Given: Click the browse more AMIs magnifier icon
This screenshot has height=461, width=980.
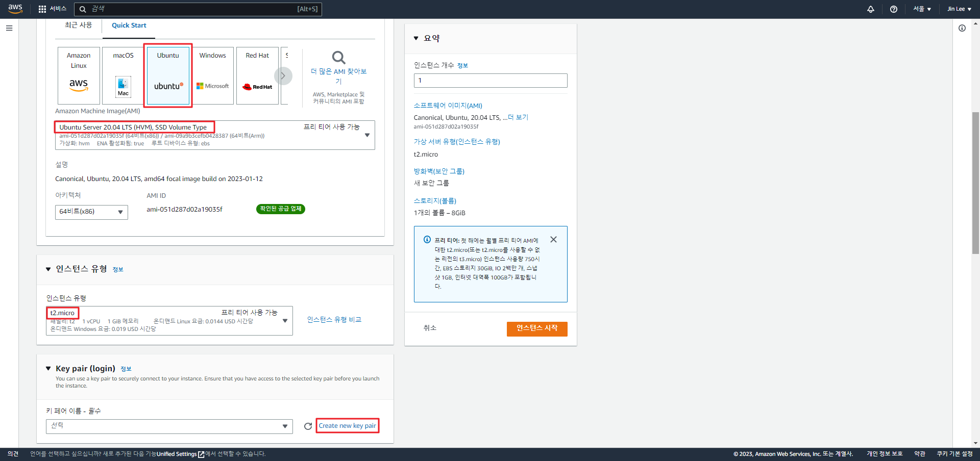Looking at the screenshot, I should point(338,57).
